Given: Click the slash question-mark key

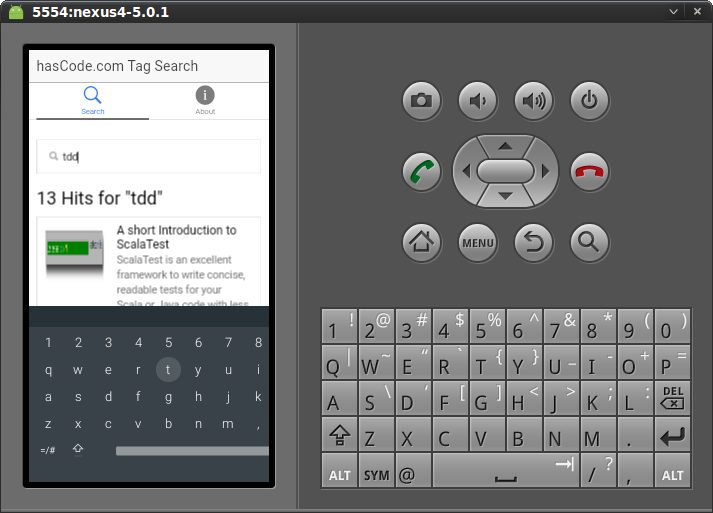Looking at the screenshot, I should tap(598, 470).
